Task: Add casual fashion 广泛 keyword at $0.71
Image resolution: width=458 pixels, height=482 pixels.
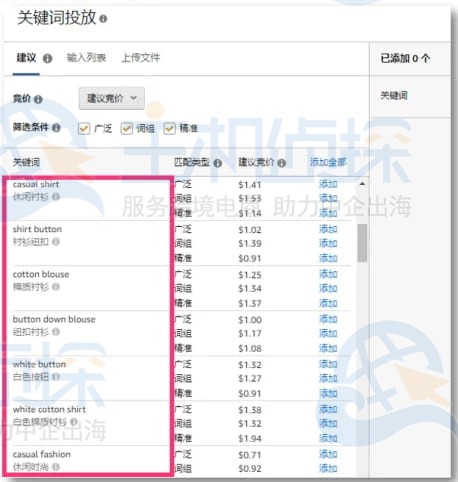Action: [x=328, y=454]
